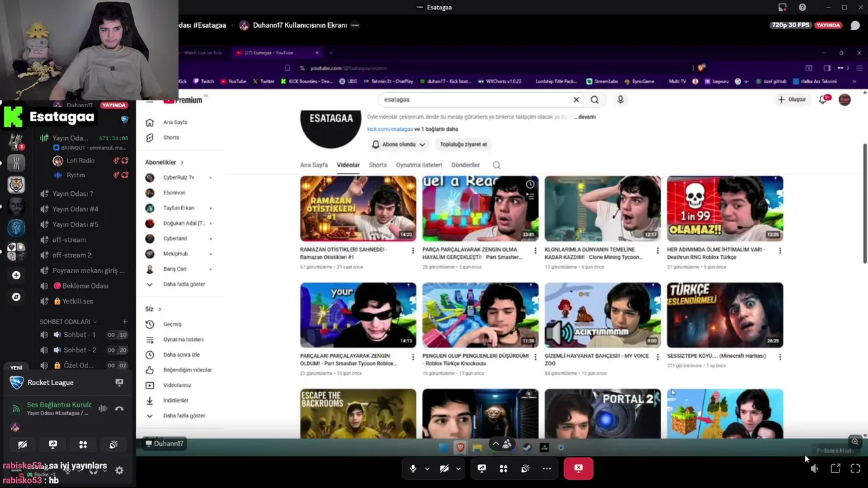This screenshot has width=868, height=488.
Task: Switch to Gönderiler channel tab
Action: point(465,165)
